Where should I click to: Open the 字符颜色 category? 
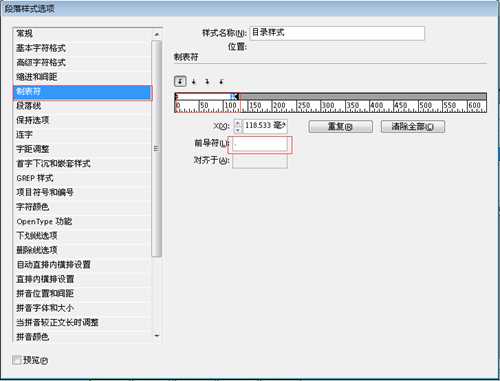(82, 207)
